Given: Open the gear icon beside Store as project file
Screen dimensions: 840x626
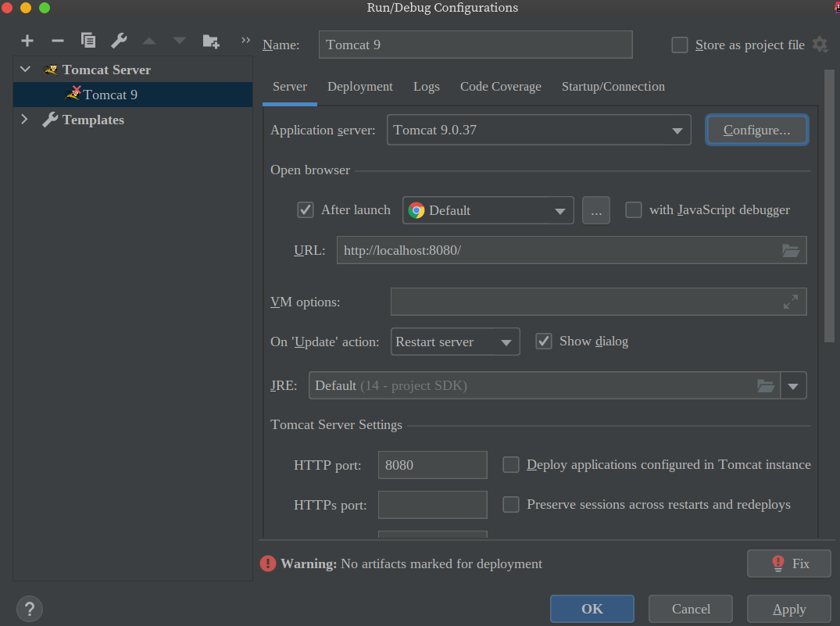Looking at the screenshot, I should pyautogui.click(x=820, y=45).
